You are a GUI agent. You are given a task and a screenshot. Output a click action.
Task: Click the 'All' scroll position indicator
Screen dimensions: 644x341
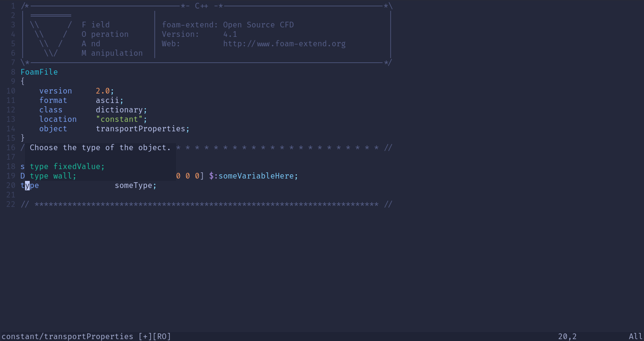pyautogui.click(x=636, y=336)
